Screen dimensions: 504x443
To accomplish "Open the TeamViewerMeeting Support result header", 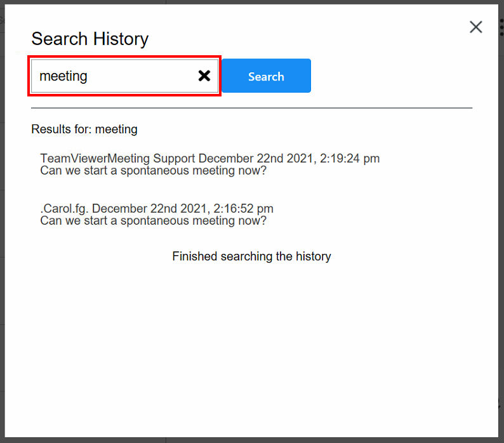I will (x=210, y=159).
